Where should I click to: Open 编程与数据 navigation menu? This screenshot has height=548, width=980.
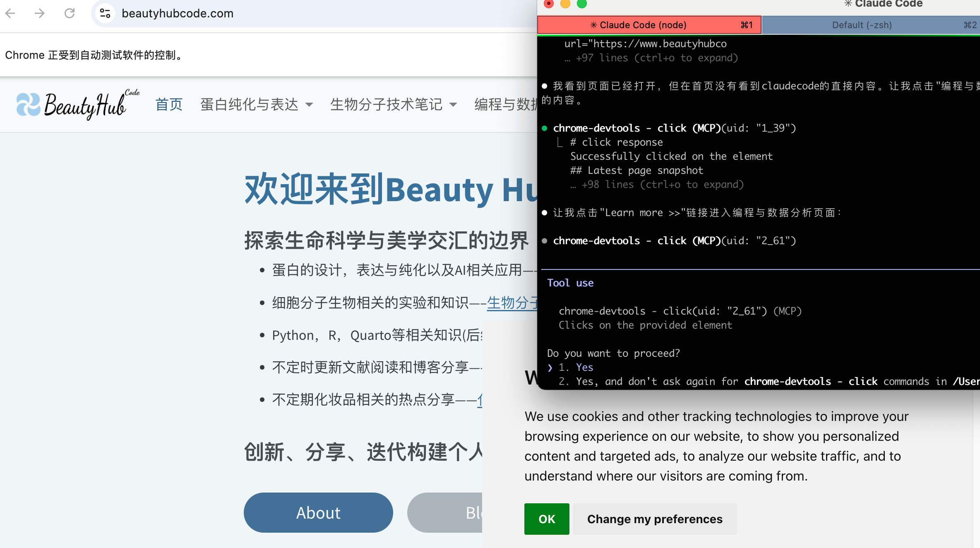pos(505,104)
